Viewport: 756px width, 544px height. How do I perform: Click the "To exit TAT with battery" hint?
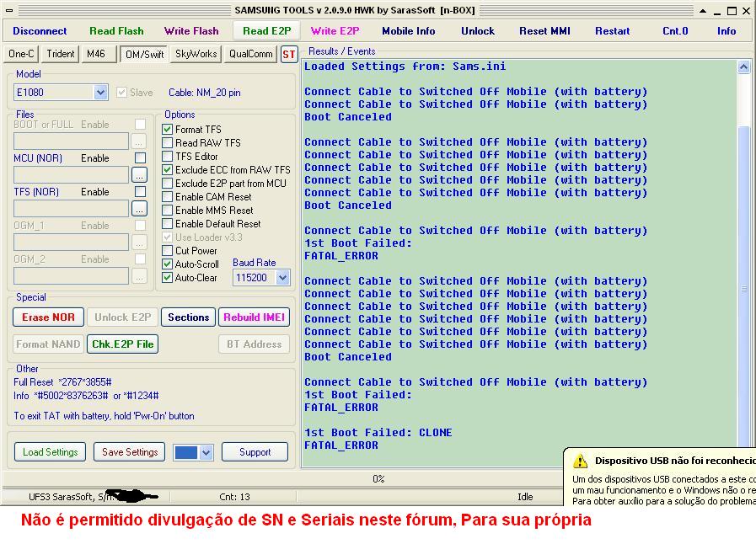[105, 416]
